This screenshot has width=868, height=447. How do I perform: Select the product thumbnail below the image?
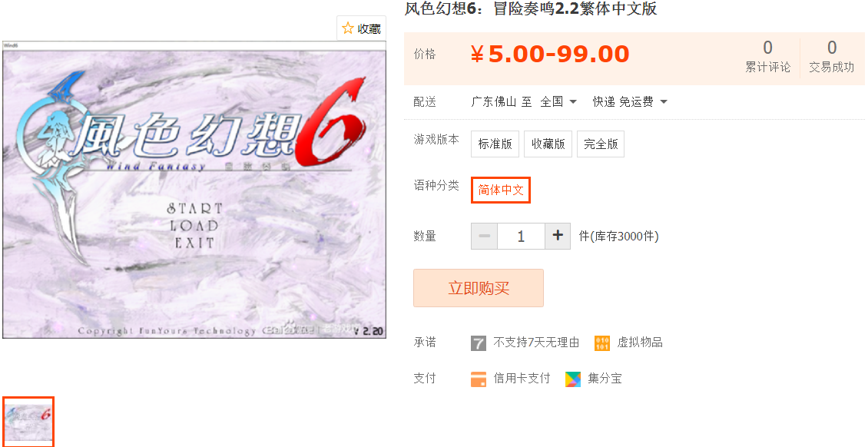tap(28, 422)
